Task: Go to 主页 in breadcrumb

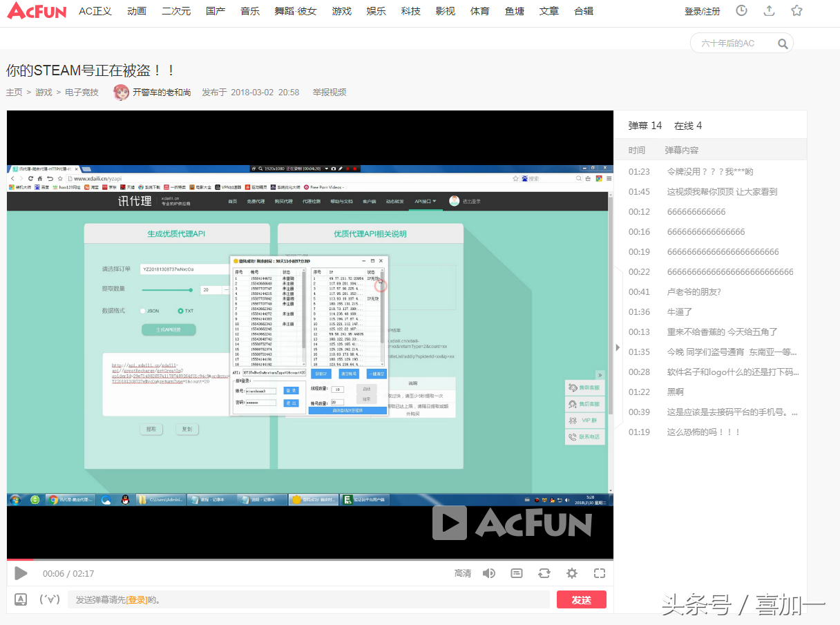Action: tap(14, 92)
